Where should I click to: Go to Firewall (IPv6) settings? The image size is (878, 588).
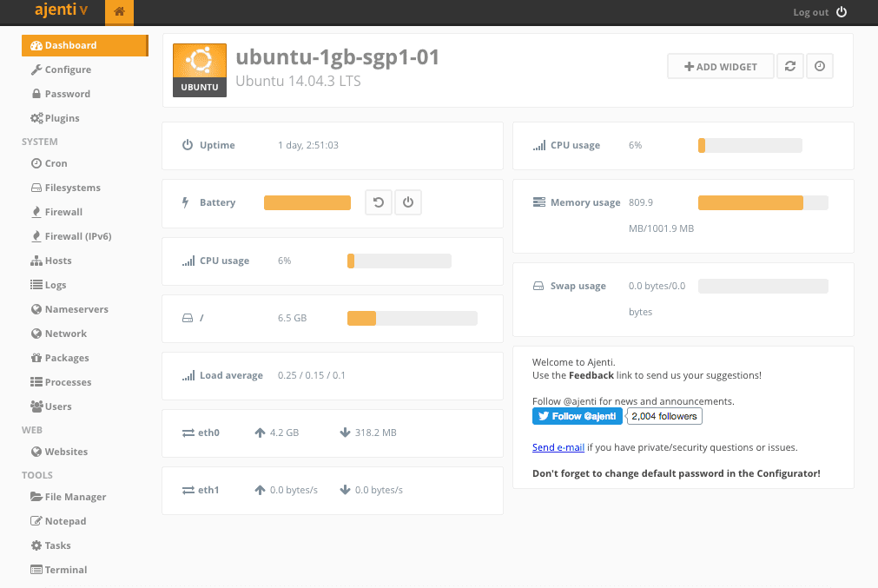77,236
